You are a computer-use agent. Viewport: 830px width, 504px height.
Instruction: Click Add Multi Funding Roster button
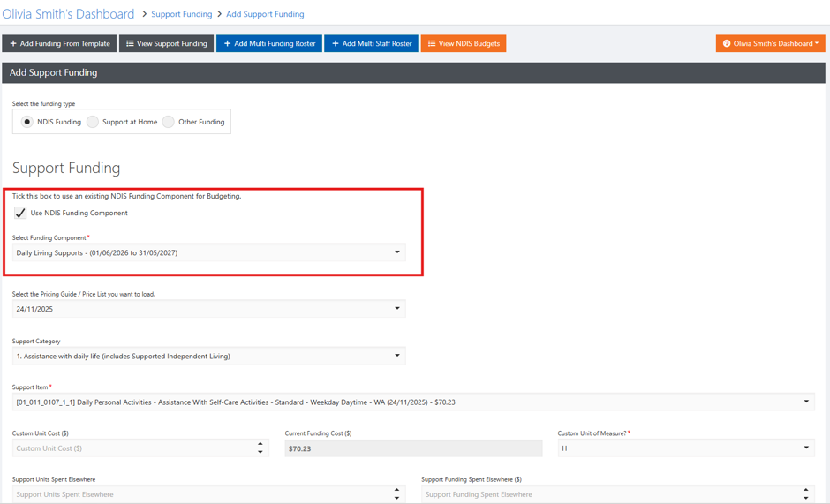269,43
